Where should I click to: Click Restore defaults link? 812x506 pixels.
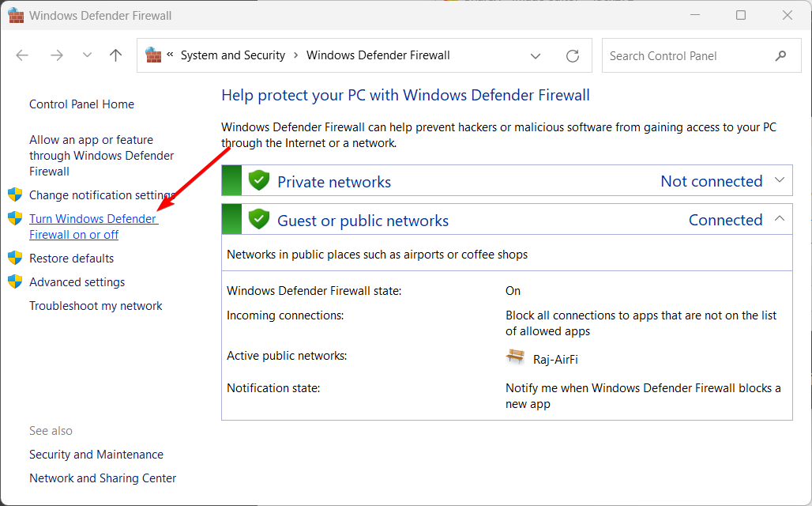pos(71,259)
